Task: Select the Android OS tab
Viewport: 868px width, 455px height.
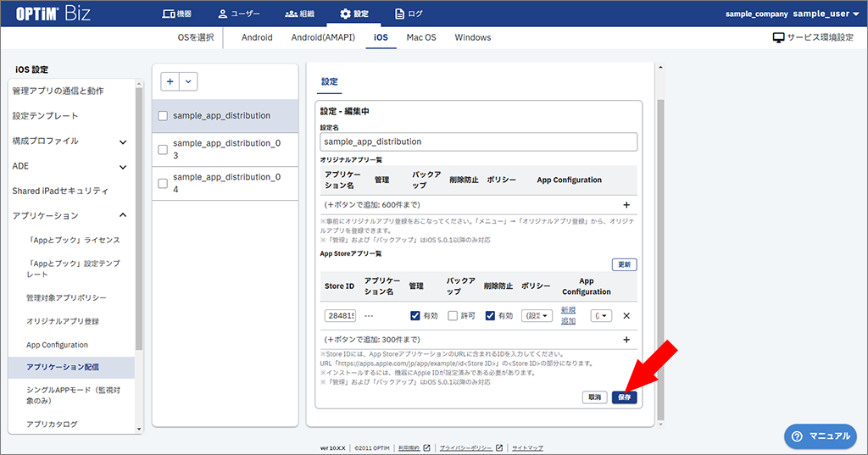Action: coord(257,37)
